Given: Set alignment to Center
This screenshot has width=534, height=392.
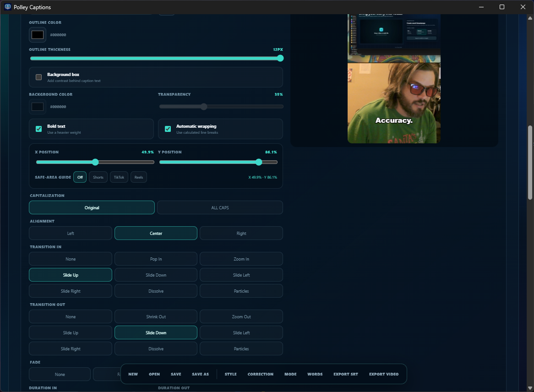Looking at the screenshot, I should [156, 233].
